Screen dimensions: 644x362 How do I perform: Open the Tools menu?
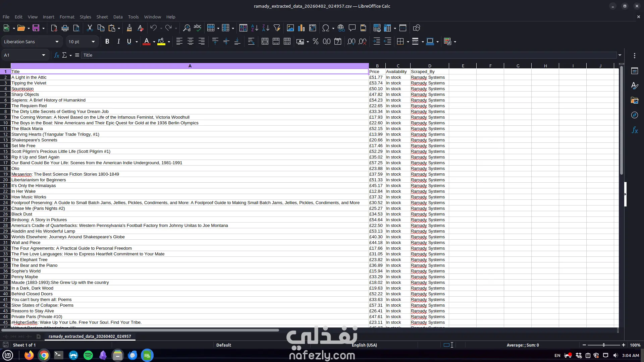click(133, 17)
